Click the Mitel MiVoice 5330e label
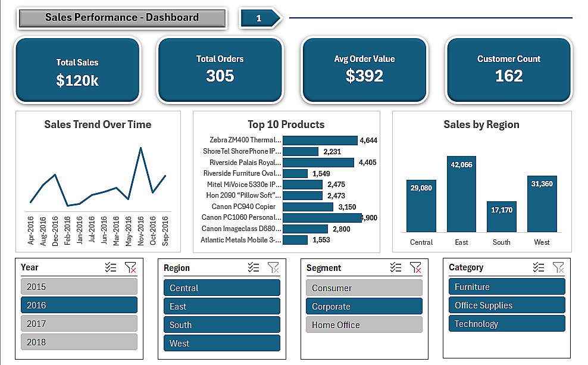Image resolution: width=588 pixels, height=365 pixels. [x=244, y=185]
